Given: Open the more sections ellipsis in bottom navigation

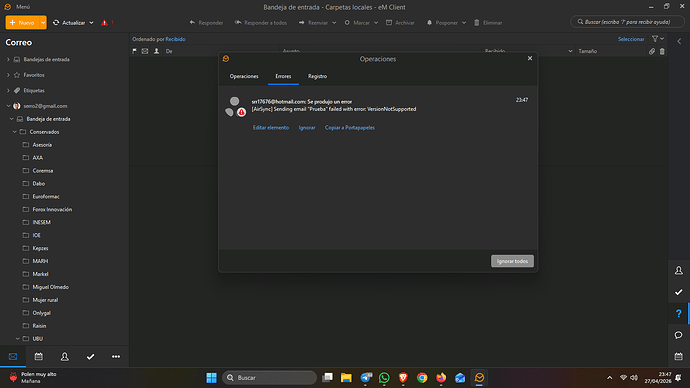Looking at the screenshot, I should (x=116, y=357).
